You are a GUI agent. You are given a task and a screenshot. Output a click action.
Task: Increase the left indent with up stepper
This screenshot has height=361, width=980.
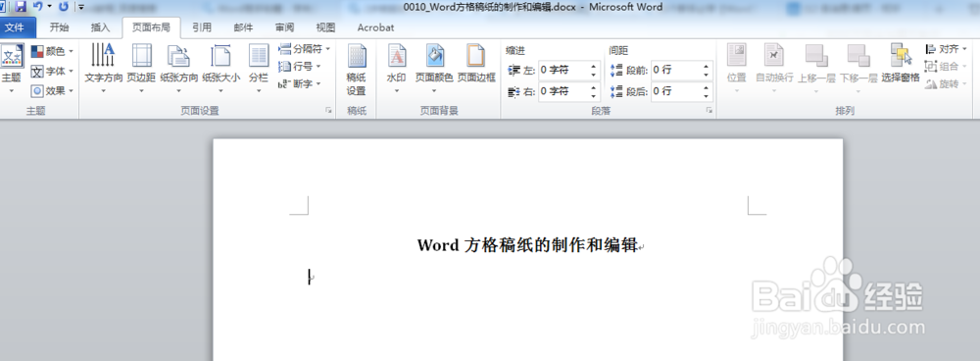(594, 67)
